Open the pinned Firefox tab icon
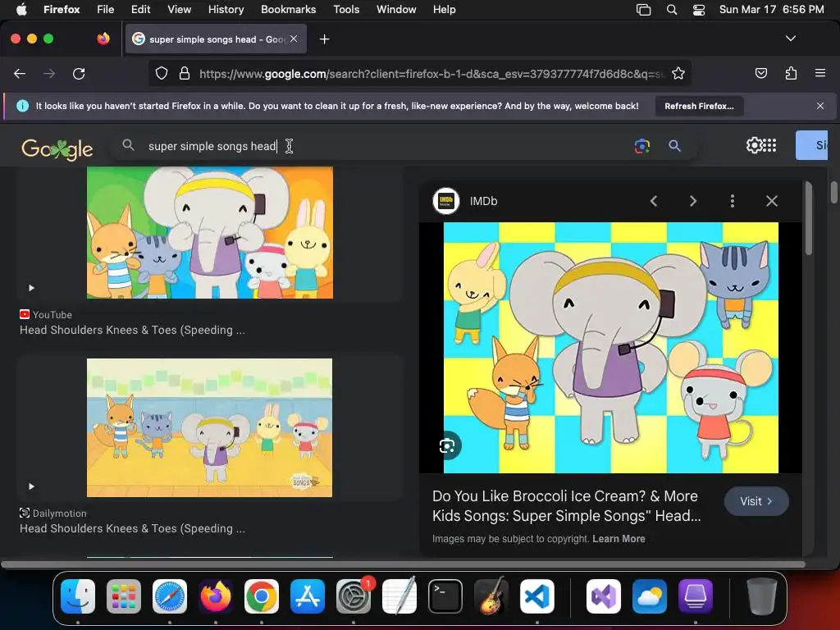 (103, 39)
